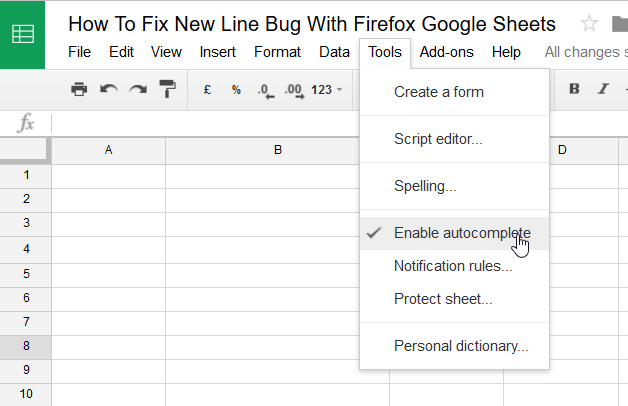
Task: Choose Create a form
Action: (454, 92)
